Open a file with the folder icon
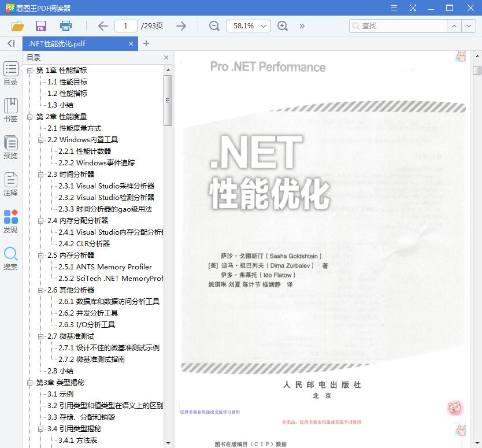 coord(17,26)
